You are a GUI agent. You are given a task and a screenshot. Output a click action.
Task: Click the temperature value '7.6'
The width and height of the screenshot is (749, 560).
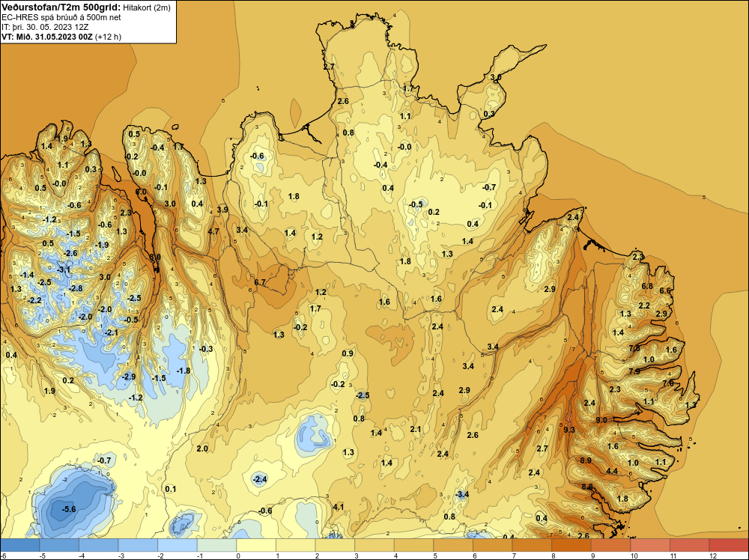[x=634, y=348]
